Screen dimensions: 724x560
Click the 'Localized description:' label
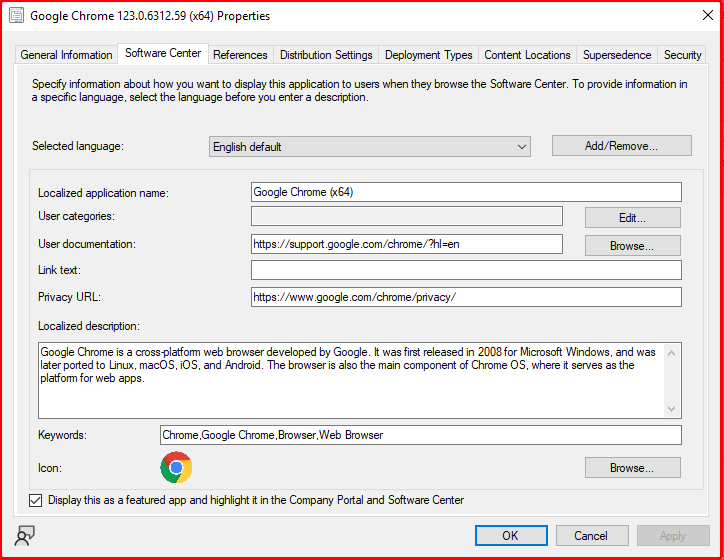tap(89, 326)
